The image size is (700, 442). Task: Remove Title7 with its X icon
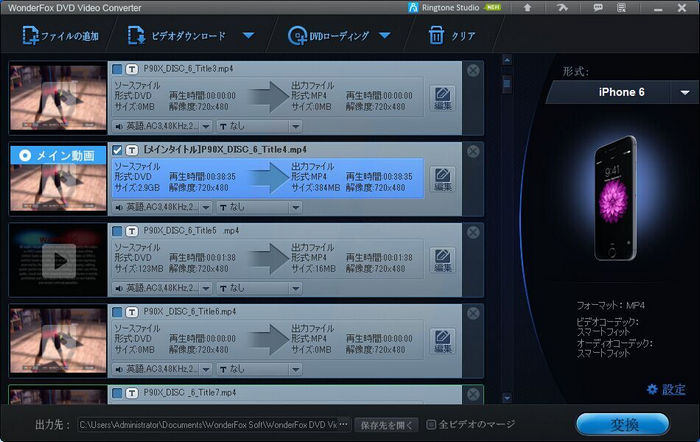(473, 394)
